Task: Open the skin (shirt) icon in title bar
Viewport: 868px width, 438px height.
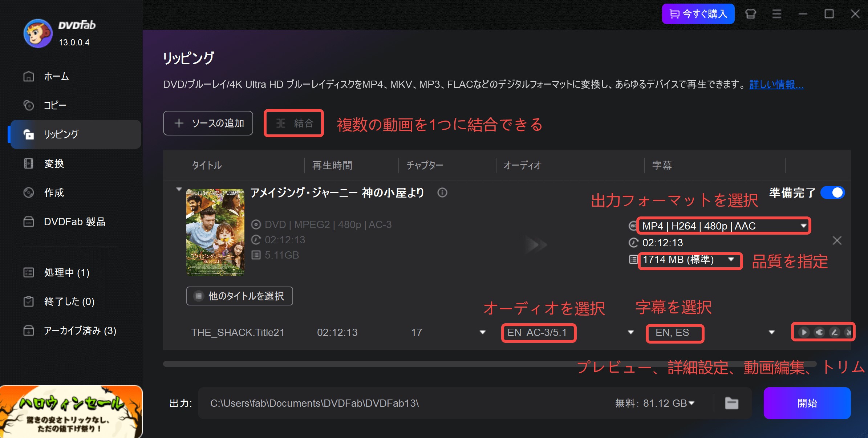Action: point(750,14)
